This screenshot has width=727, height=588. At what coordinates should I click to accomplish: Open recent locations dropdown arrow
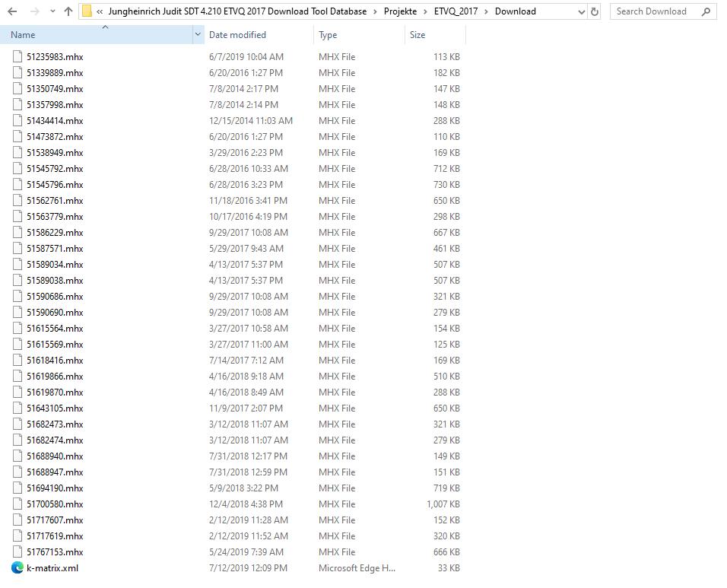coord(52,11)
